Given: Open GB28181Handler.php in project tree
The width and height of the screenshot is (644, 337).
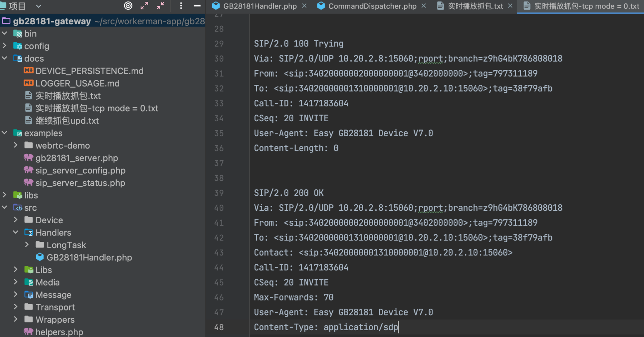Looking at the screenshot, I should tap(89, 257).
